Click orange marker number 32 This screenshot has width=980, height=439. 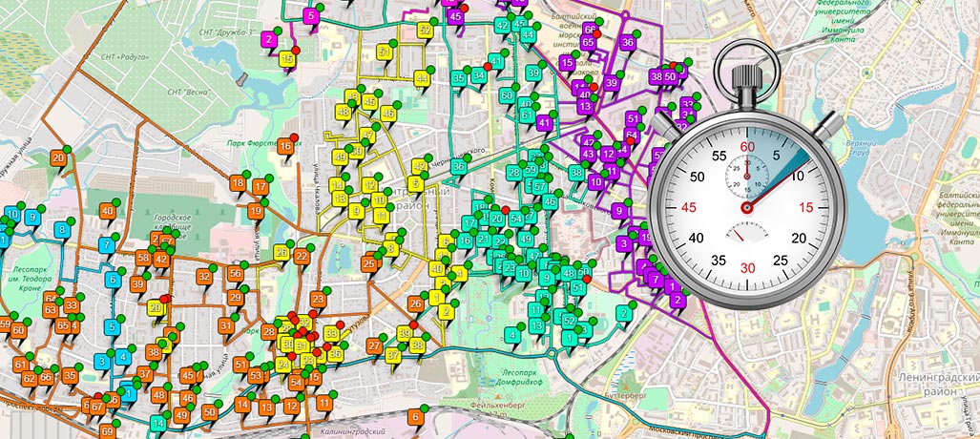coord(204,277)
